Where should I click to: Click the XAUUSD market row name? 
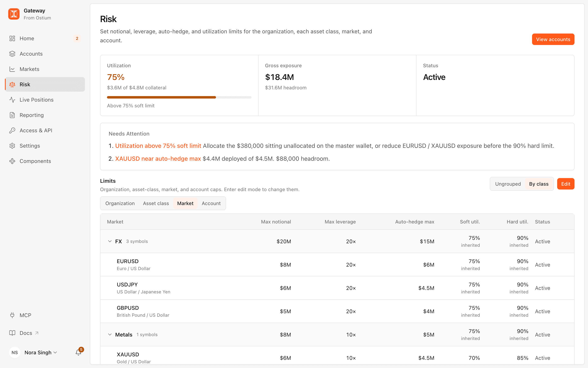(x=128, y=354)
